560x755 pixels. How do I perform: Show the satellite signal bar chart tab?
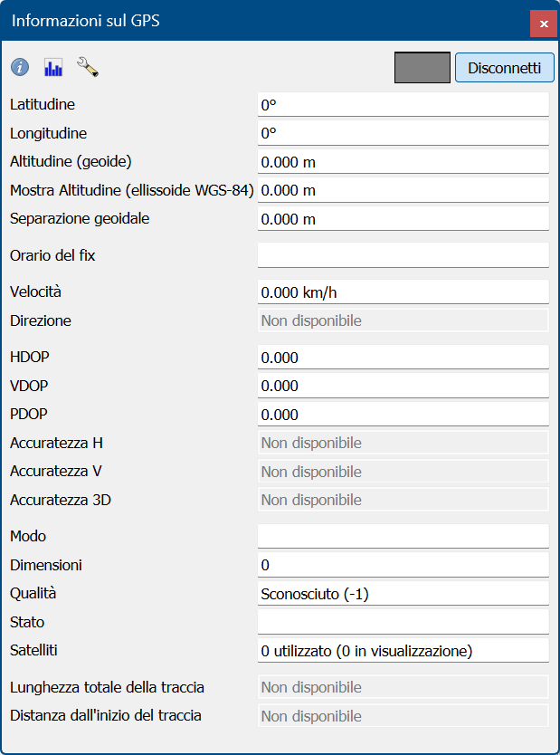coord(53,67)
